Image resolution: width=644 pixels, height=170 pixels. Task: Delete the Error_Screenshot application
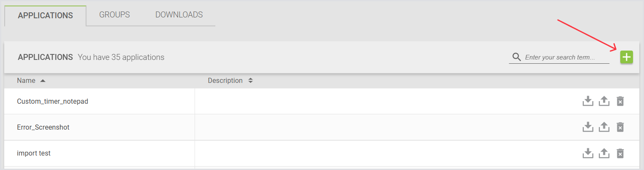point(620,127)
